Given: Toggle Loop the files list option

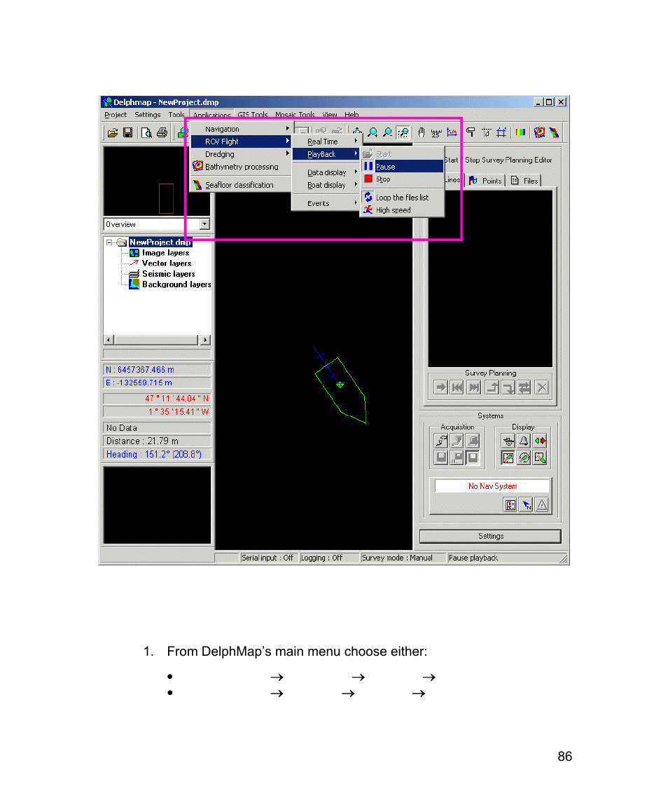Looking at the screenshot, I should tap(401, 198).
